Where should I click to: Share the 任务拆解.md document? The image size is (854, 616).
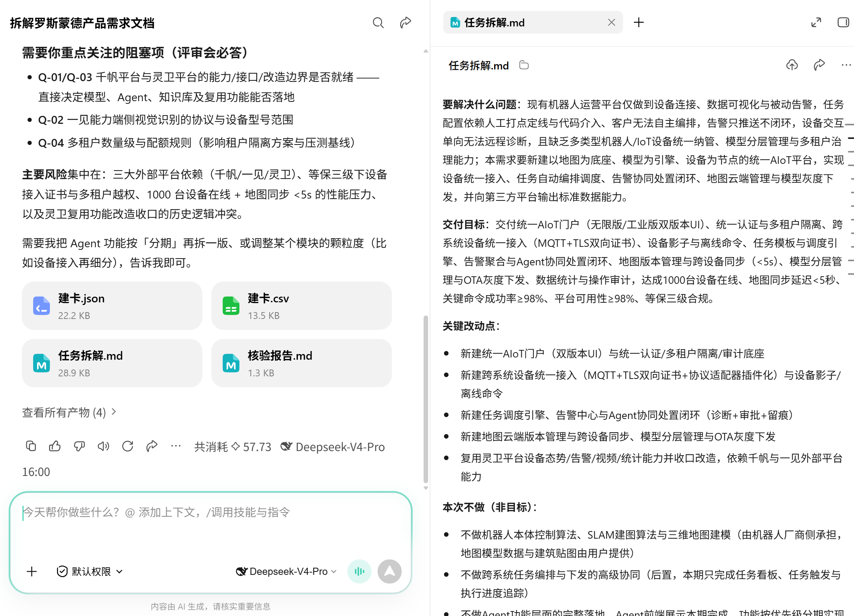tap(819, 65)
